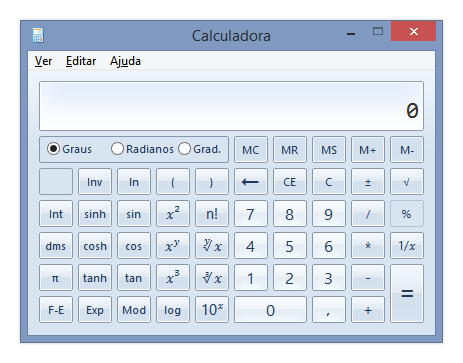The width and height of the screenshot is (463, 363).
Task: Click the number 7 key
Action: 251,214
